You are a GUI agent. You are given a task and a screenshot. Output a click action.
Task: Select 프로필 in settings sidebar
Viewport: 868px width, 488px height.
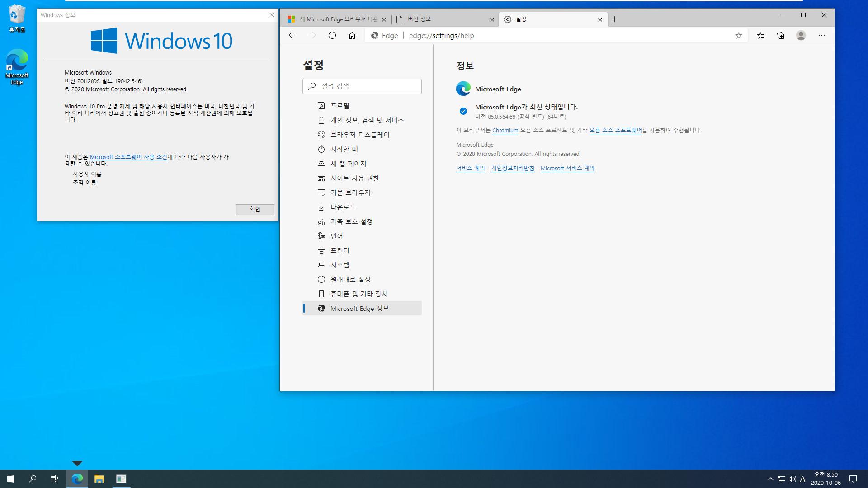coord(362,106)
